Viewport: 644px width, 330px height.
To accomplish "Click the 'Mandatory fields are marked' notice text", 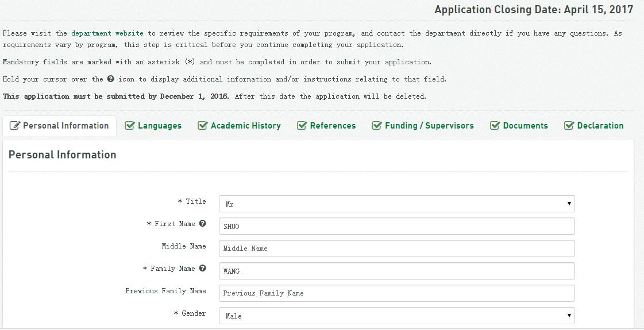I will tap(217, 62).
